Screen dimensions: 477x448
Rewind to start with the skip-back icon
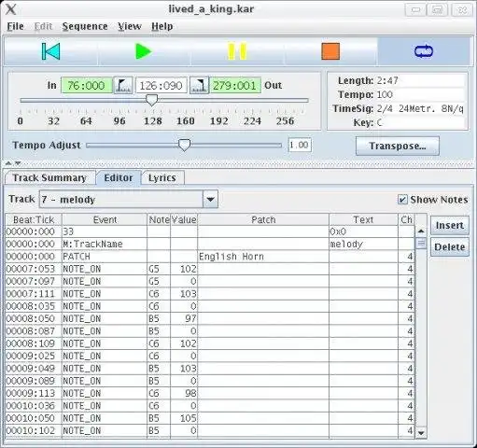point(50,51)
